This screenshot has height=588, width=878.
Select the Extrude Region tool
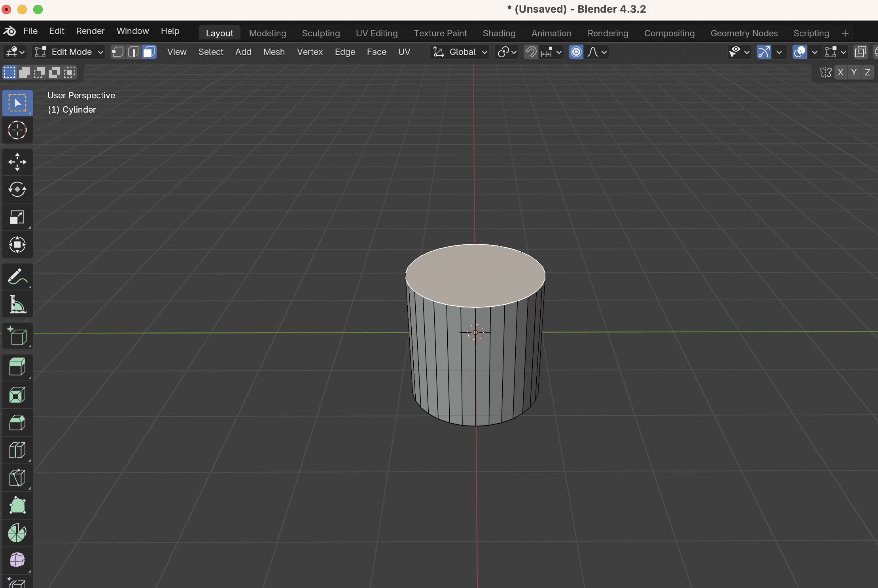pyautogui.click(x=17, y=367)
